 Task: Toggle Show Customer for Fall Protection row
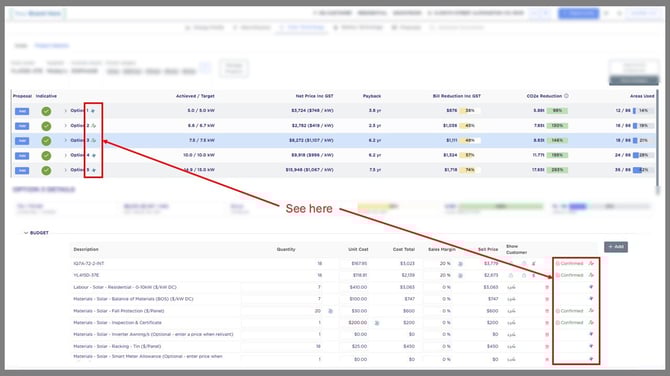pyautogui.click(x=511, y=311)
